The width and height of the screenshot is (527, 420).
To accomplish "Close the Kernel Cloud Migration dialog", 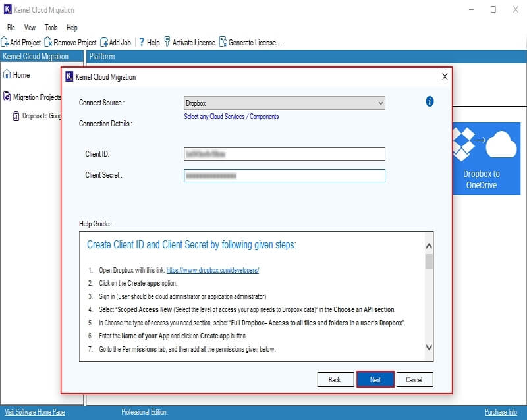I will (445, 76).
